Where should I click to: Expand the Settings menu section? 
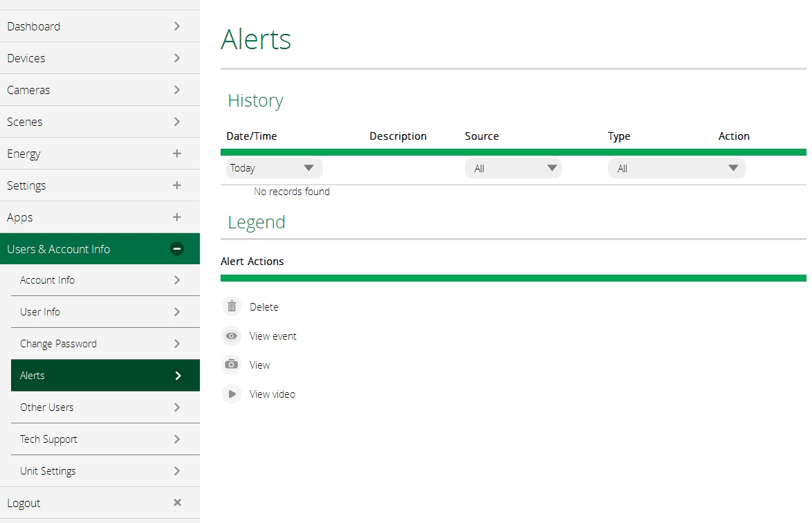tap(177, 185)
